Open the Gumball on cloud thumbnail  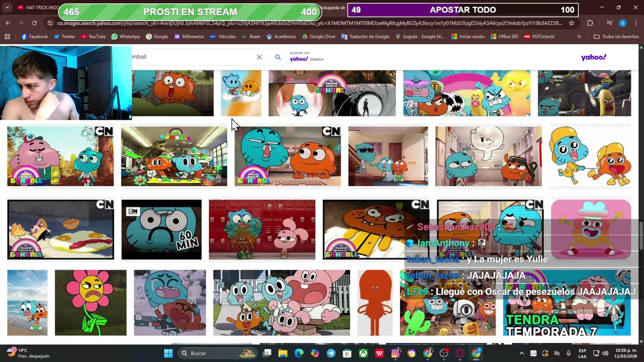241,93
